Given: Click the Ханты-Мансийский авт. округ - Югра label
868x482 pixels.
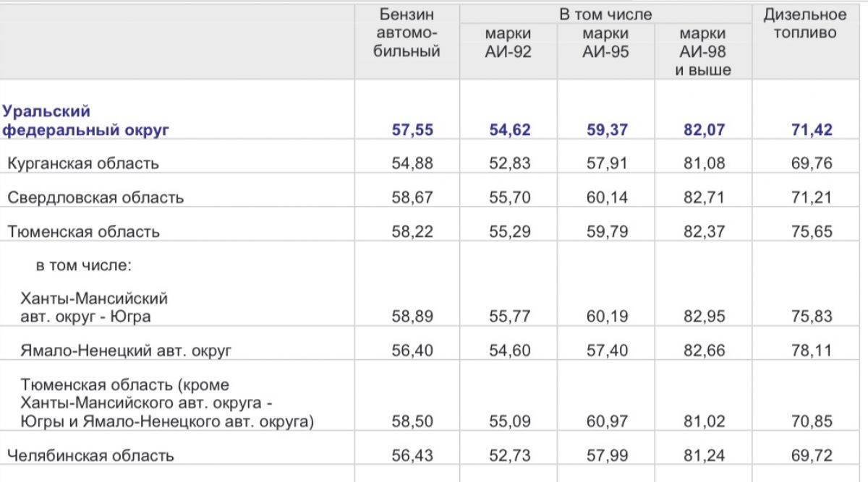Looking at the screenshot, I should click(x=95, y=307).
